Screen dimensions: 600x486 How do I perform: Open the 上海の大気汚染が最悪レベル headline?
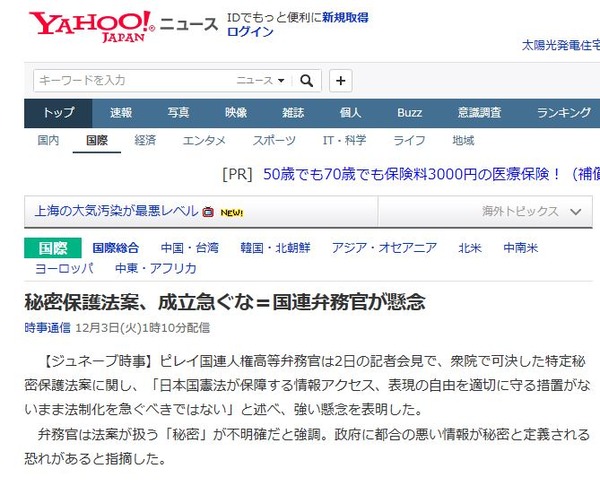(116, 211)
